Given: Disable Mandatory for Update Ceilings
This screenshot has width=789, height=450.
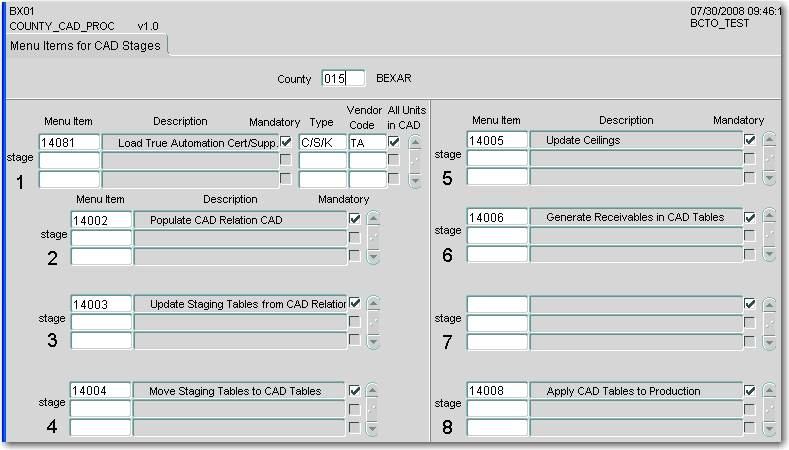Looking at the screenshot, I should [750, 140].
